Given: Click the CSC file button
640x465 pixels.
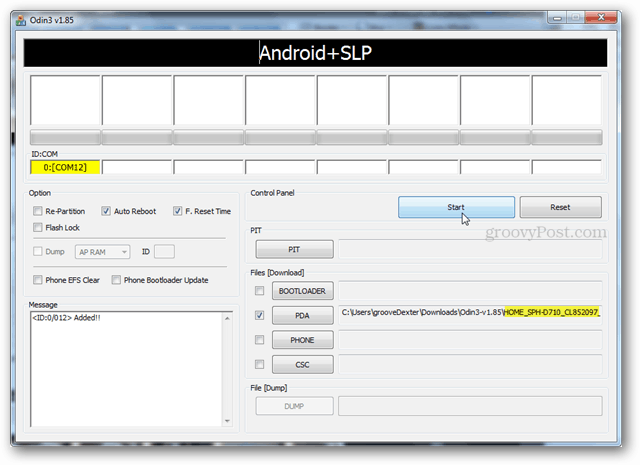Looking at the screenshot, I should click(302, 365).
